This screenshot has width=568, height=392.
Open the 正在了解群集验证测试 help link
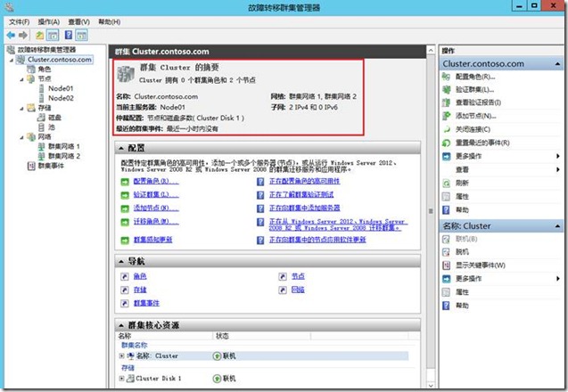pos(301,195)
